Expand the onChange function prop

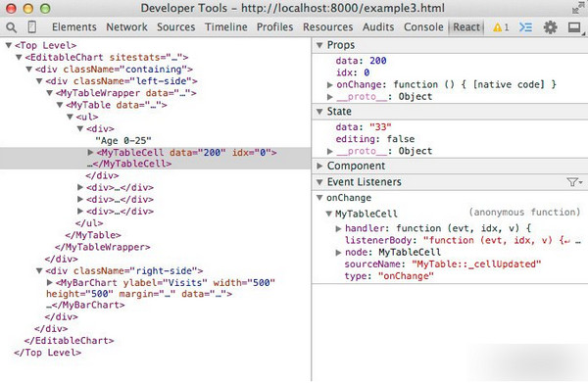pyautogui.click(x=330, y=85)
